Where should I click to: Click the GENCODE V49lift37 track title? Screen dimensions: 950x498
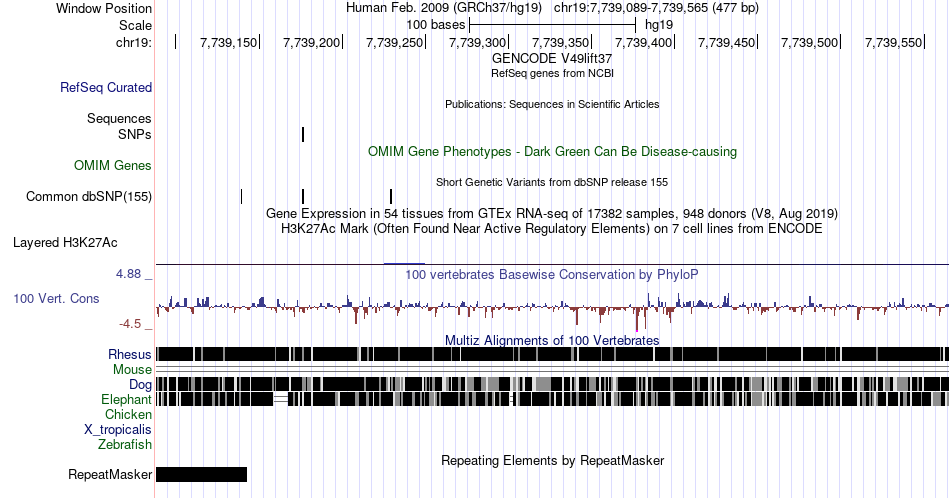[552, 59]
